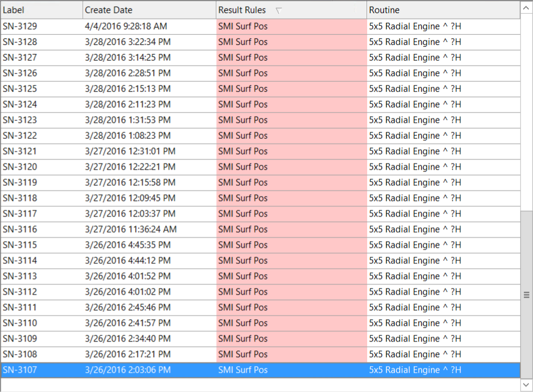The image size is (533, 392).
Task: Click the Routine column header
Action: (x=385, y=10)
